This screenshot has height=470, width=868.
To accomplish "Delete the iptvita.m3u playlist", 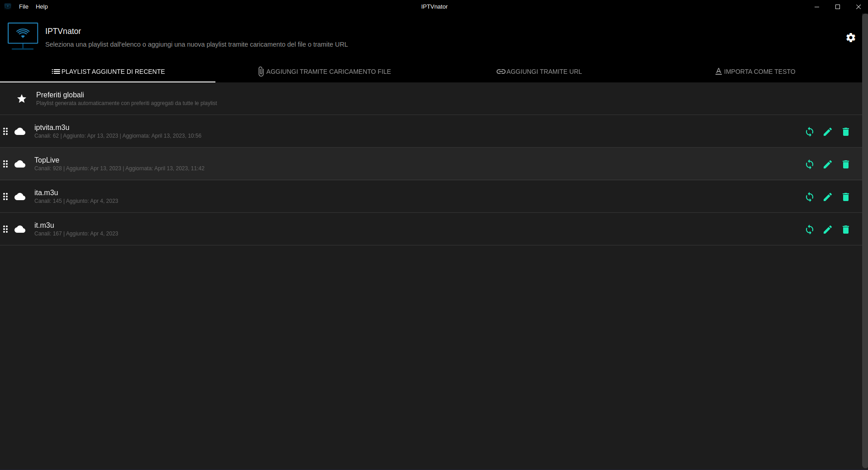I will tap(846, 132).
